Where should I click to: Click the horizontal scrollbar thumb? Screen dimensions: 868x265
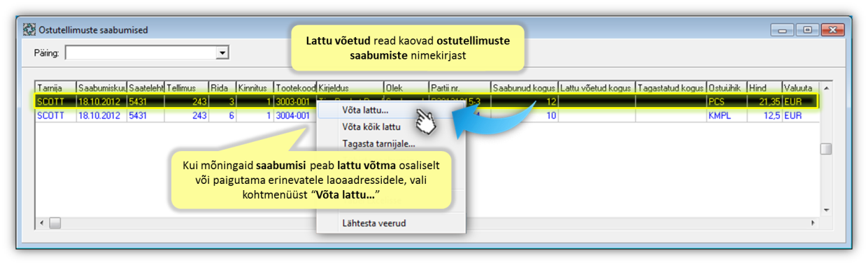click(x=55, y=222)
